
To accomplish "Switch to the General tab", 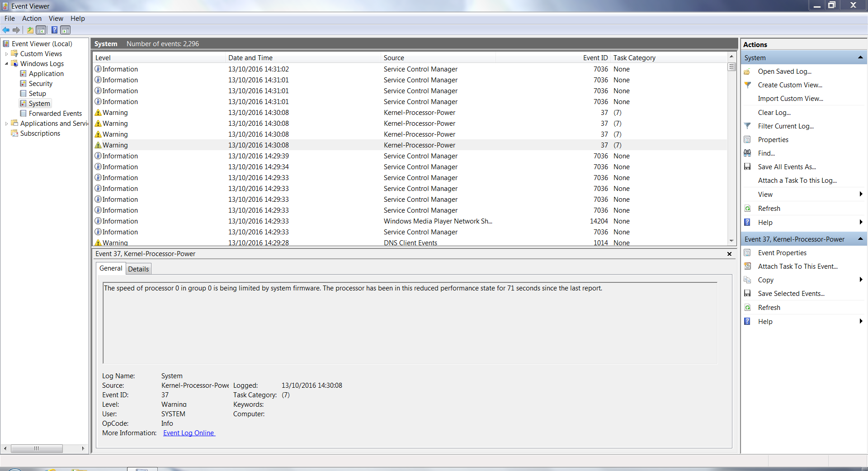I will 111,268.
